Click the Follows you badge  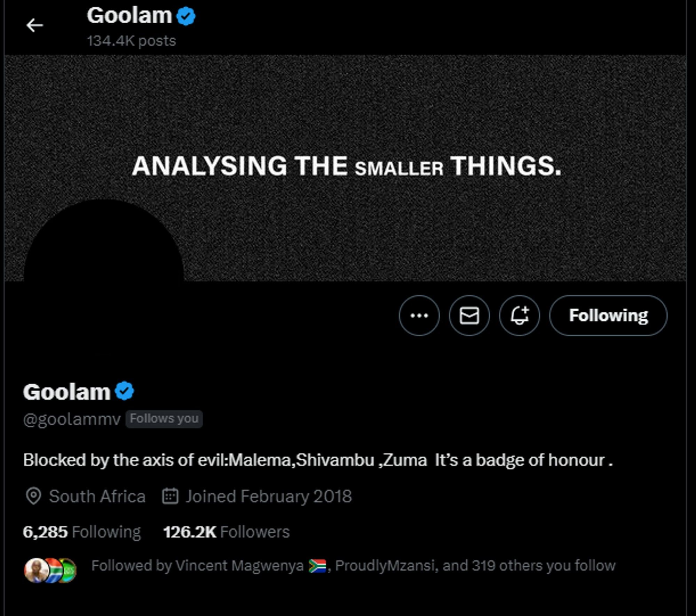click(164, 419)
